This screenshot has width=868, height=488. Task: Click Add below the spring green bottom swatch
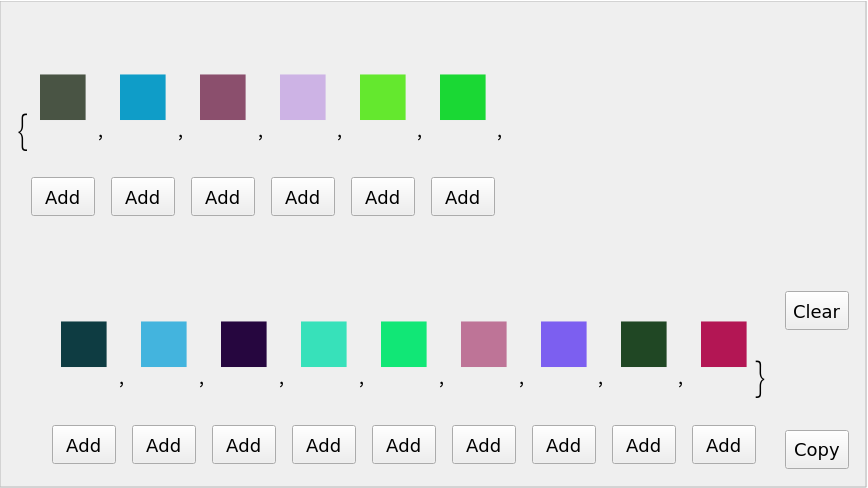coord(404,445)
